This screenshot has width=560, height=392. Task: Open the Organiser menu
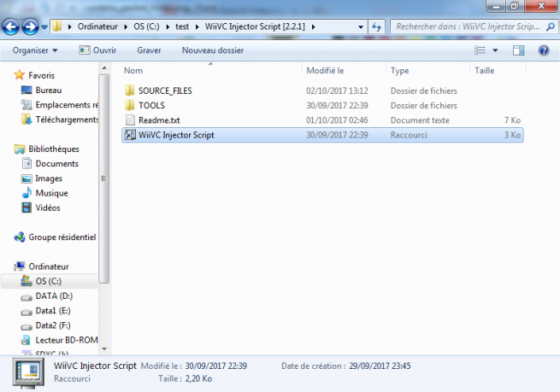(35, 50)
